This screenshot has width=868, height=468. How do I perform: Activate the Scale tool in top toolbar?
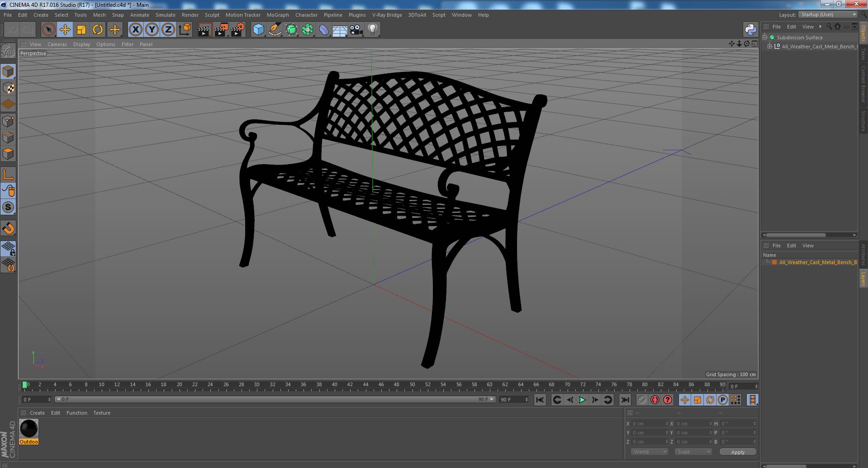81,30
